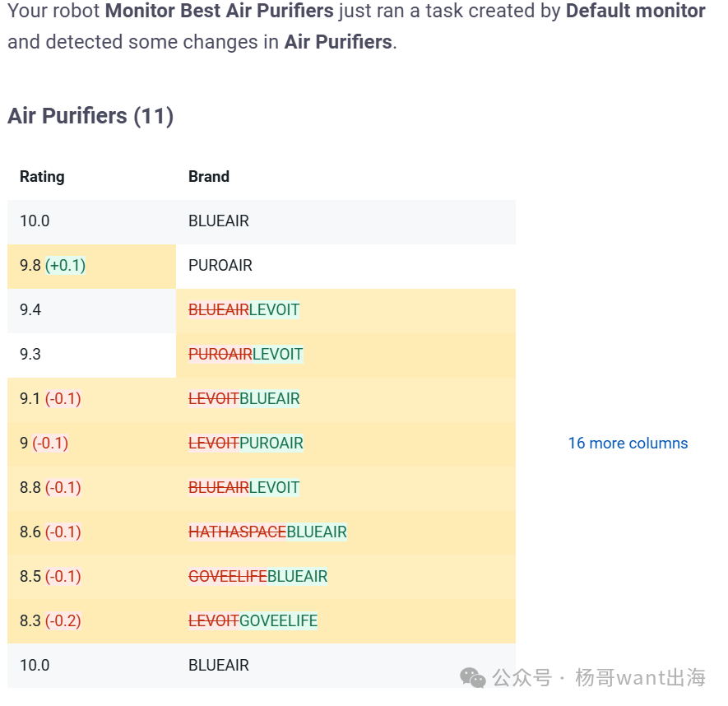Click the 9.1 (-0.1) rating cell
The height and width of the screenshot is (706, 728).
click(91, 398)
